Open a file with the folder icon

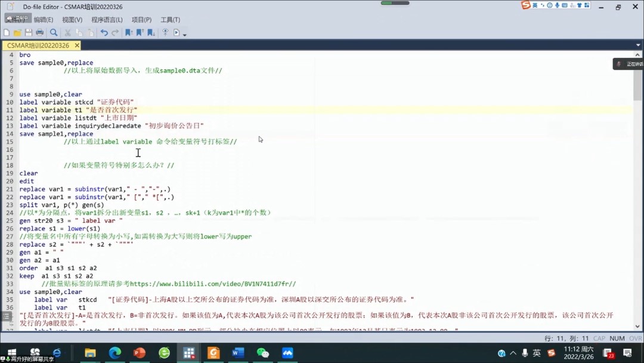tap(17, 33)
